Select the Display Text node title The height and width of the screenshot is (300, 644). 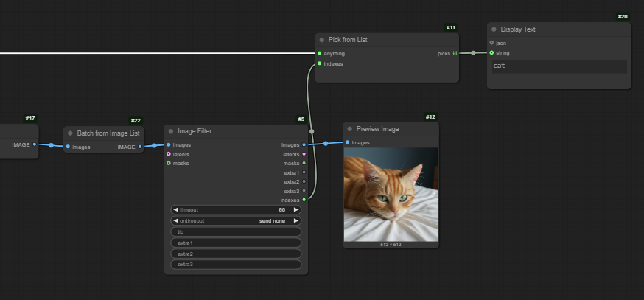pyautogui.click(x=518, y=29)
